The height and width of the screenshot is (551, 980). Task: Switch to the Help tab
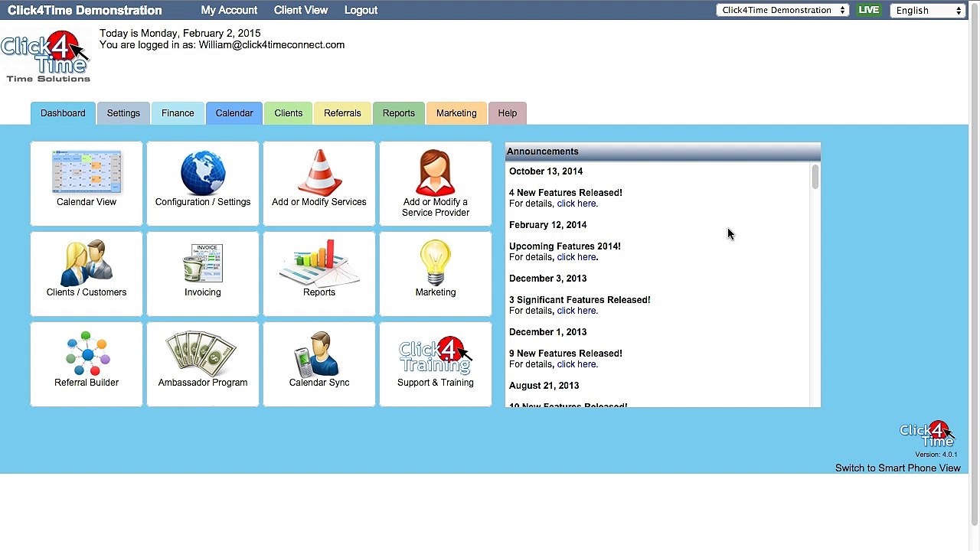508,113
